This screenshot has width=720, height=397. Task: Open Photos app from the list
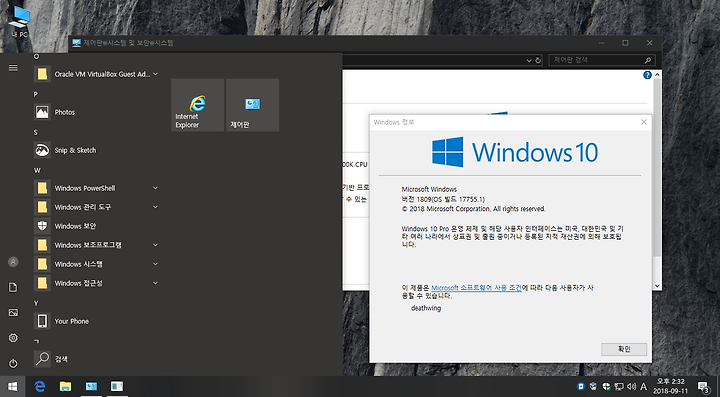click(x=96, y=112)
